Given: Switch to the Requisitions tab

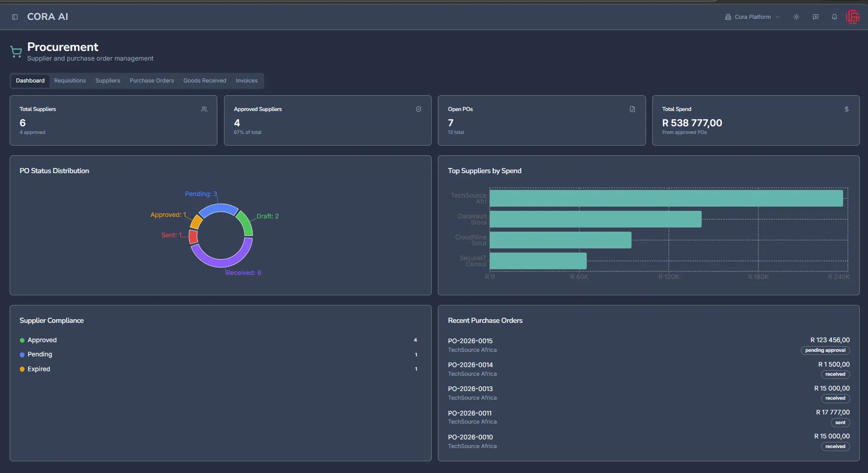Looking at the screenshot, I should 70,80.
